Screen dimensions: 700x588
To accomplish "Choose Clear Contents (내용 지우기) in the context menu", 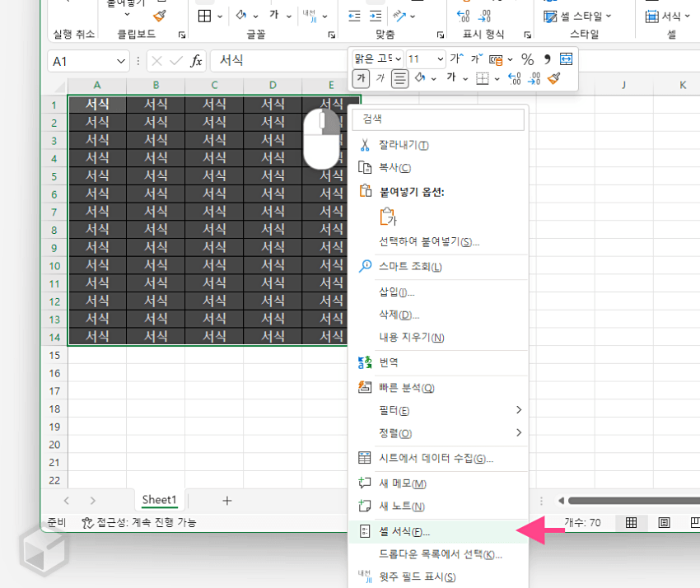I will [437, 337].
